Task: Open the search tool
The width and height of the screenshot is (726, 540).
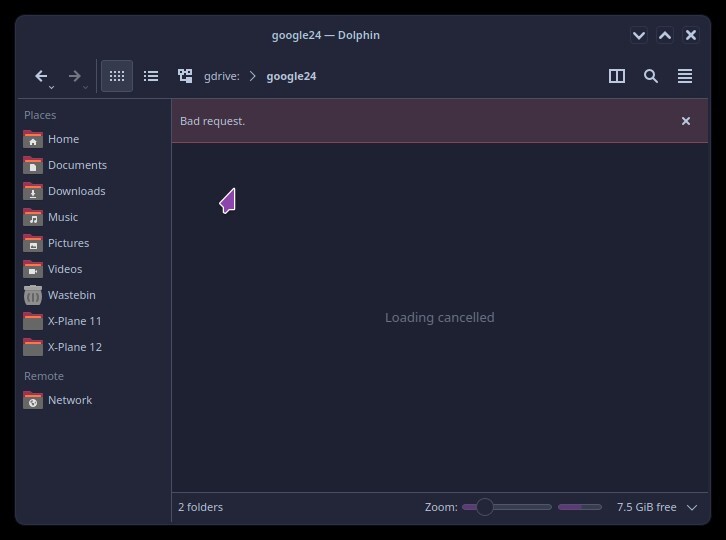Action: [651, 76]
